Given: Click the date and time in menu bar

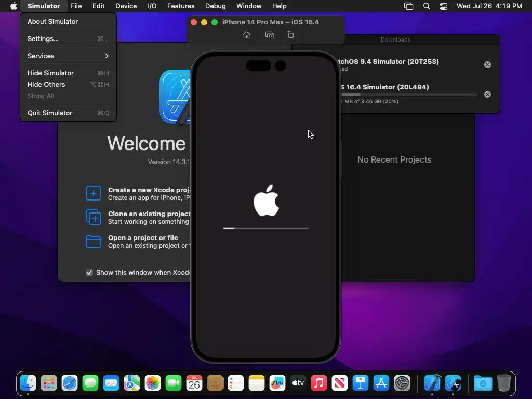Looking at the screenshot, I should (489, 6).
